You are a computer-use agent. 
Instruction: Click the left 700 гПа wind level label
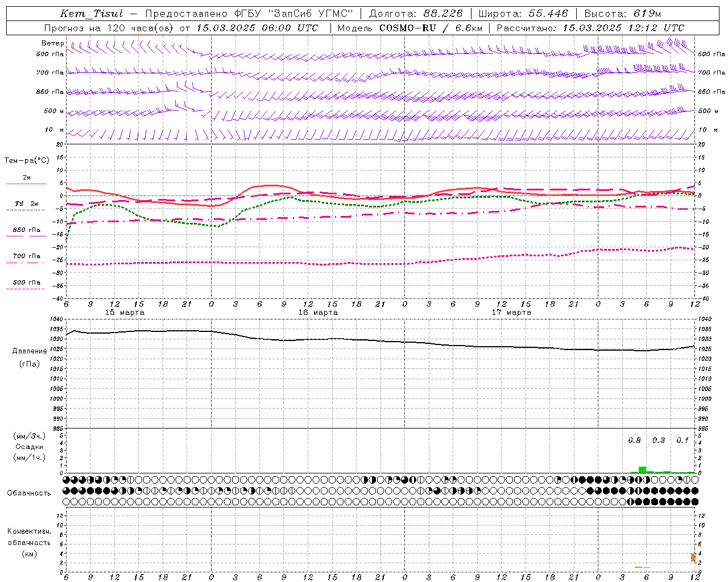50,73
